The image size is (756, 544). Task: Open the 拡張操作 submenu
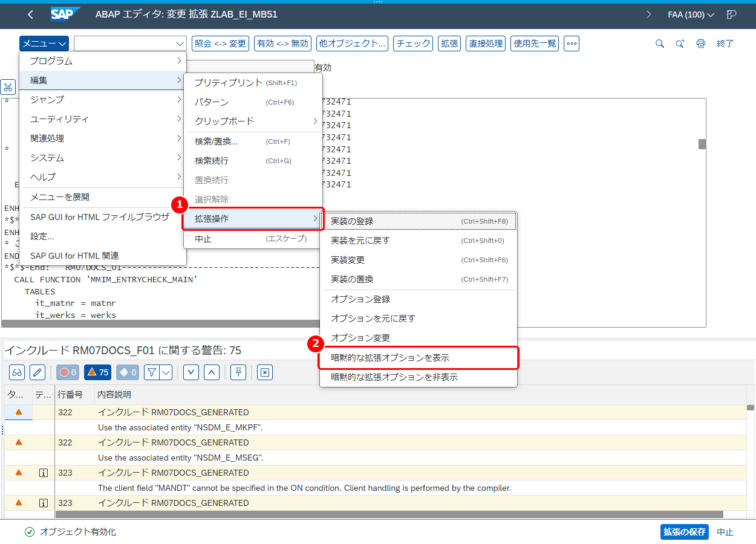253,219
